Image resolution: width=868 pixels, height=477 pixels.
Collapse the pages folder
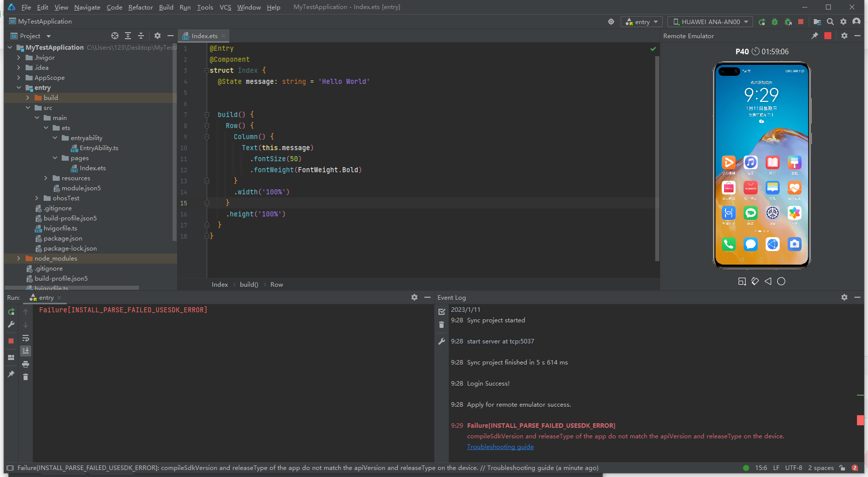pos(55,158)
